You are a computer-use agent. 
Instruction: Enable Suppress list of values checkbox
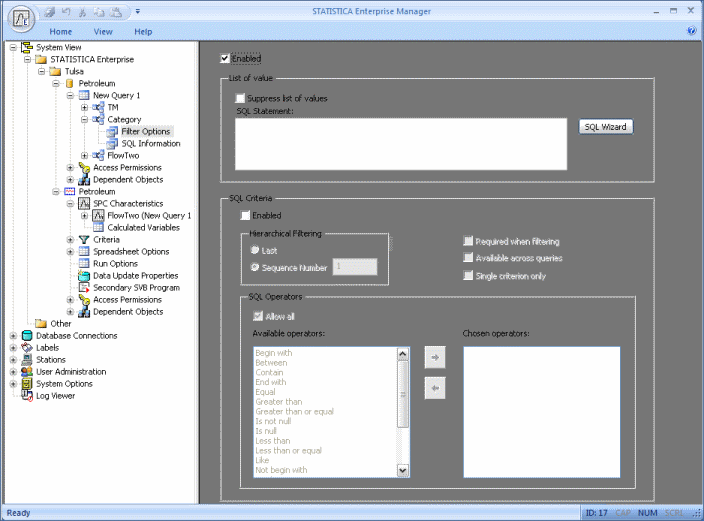tap(240, 98)
